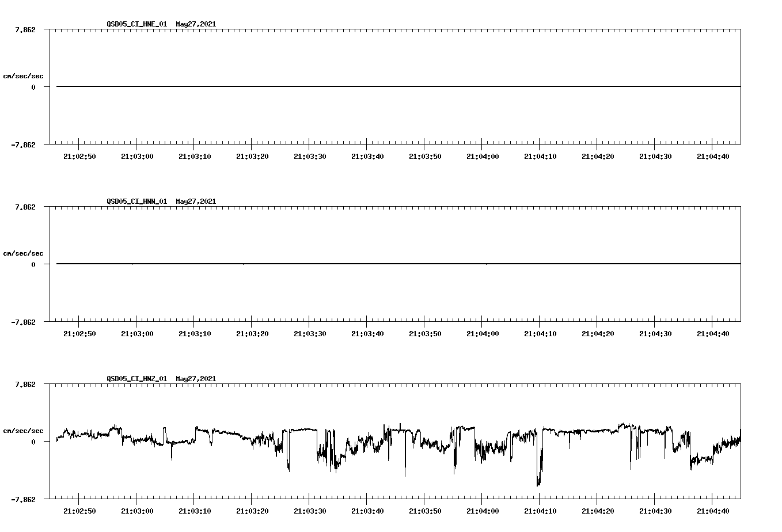Viewport: 782px width, 532px height.
Task: Click the cm/sec/sec label on bottom plot
Action: [24, 430]
